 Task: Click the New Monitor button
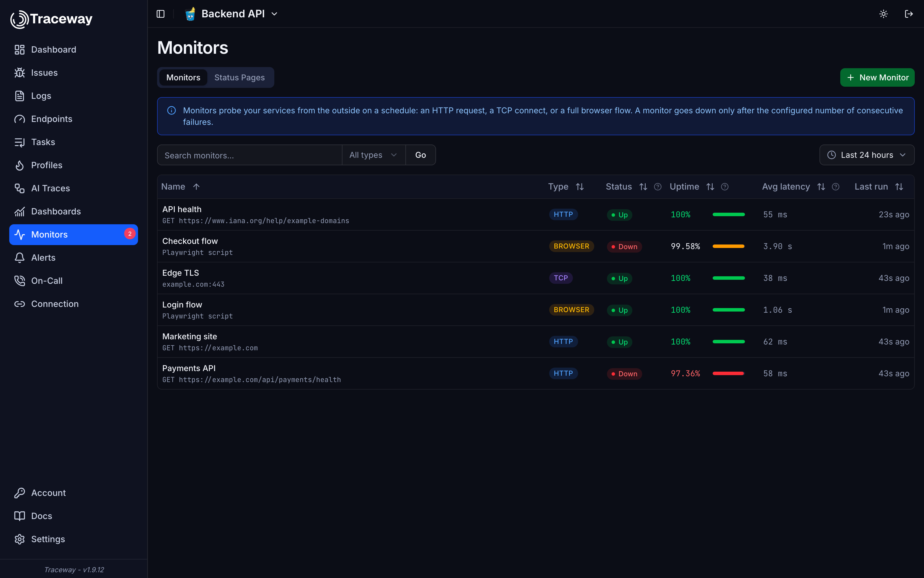[877, 78]
